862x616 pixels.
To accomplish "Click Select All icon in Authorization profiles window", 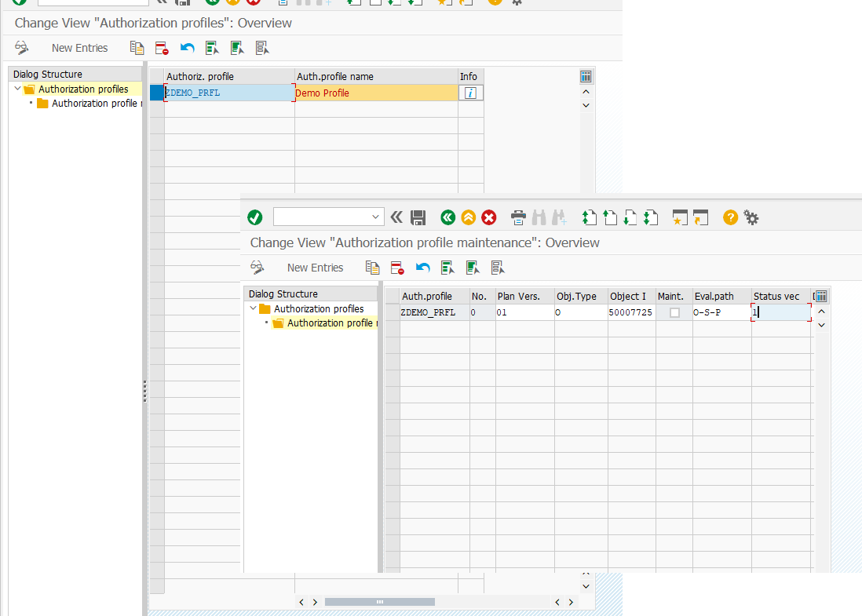I will 212,48.
